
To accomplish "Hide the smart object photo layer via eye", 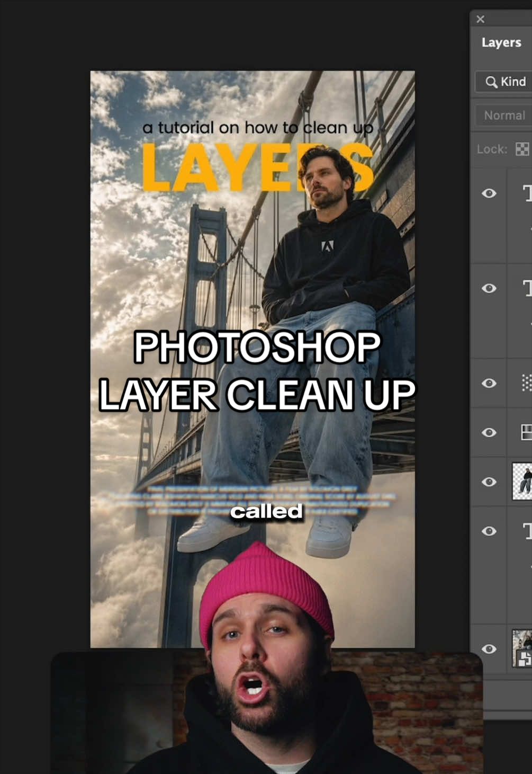I will (x=489, y=649).
